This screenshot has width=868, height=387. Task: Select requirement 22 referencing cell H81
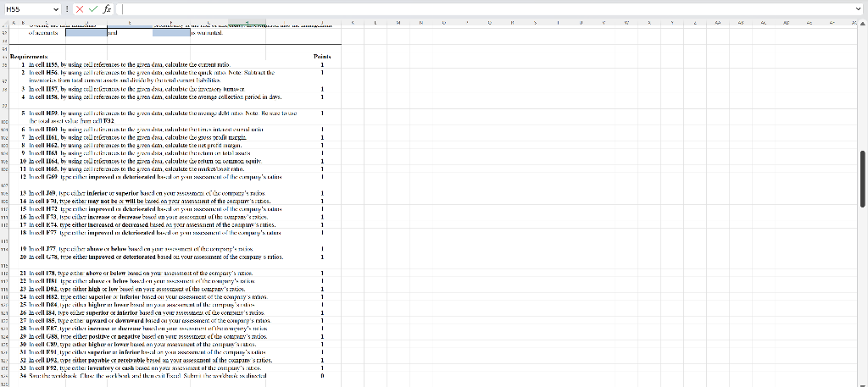pos(141,281)
